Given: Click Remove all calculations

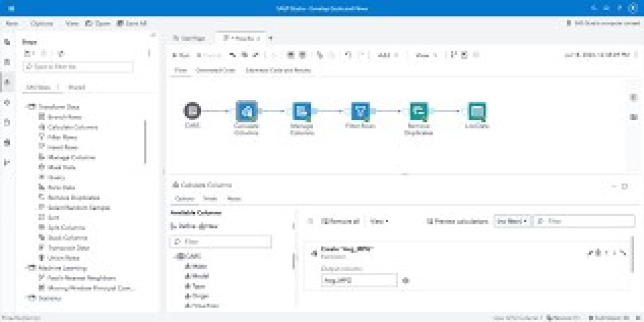Looking at the screenshot, I should [x=341, y=221].
